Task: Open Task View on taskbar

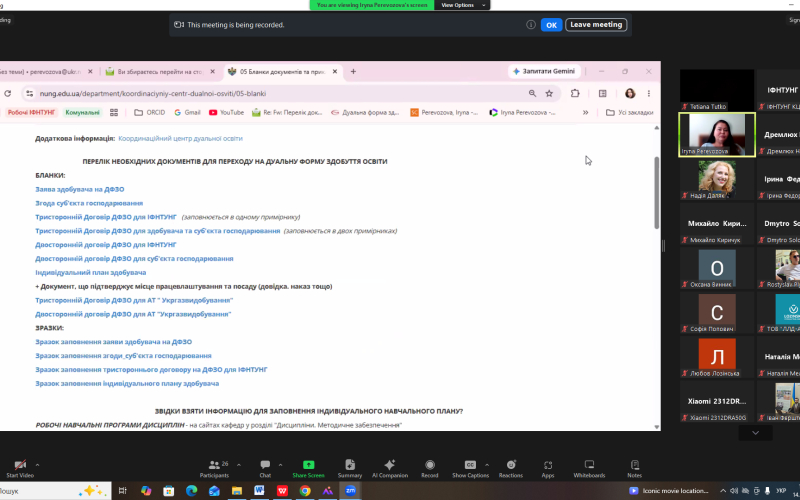Action: [122, 491]
